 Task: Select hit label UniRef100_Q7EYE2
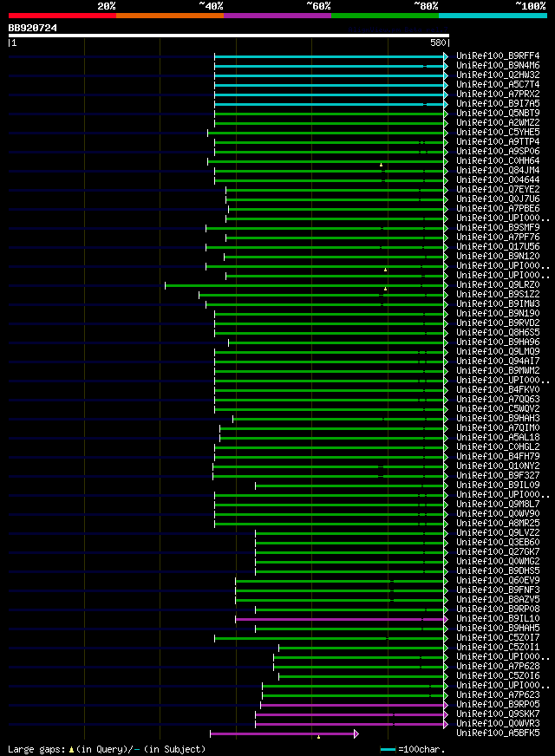[x=498, y=190]
